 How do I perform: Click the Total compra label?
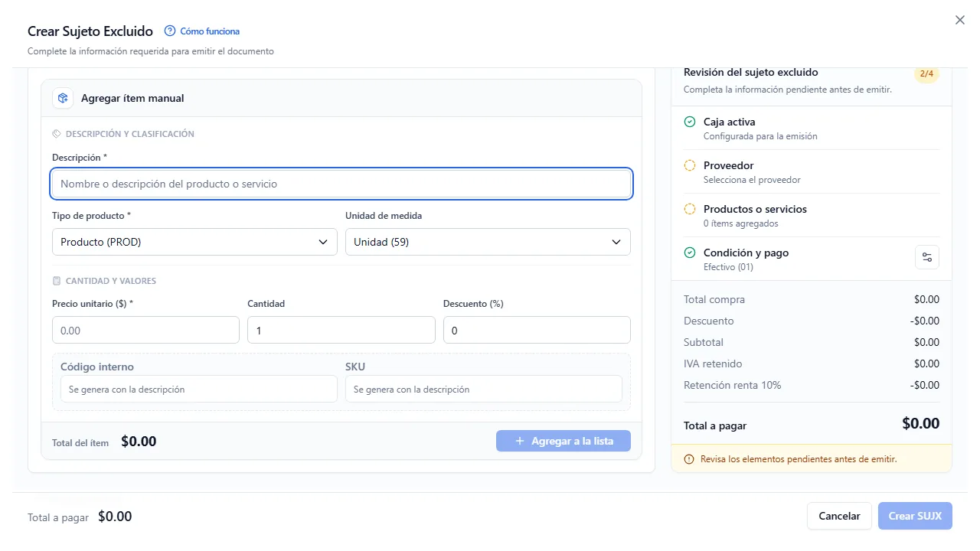point(714,299)
